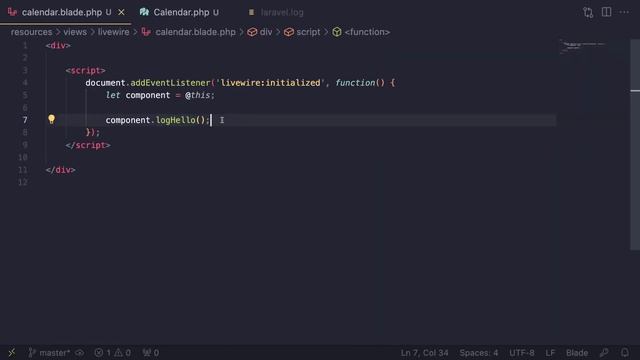Open remote window from status bar icon
This screenshot has height=360, width=640.
[12, 352]
